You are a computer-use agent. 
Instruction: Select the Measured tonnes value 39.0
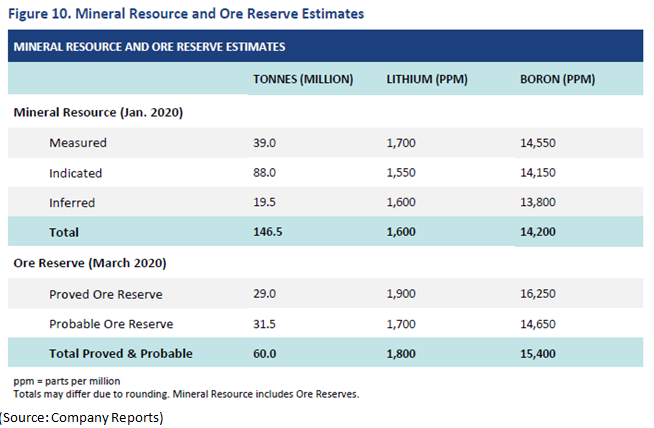tap(266, 143)
